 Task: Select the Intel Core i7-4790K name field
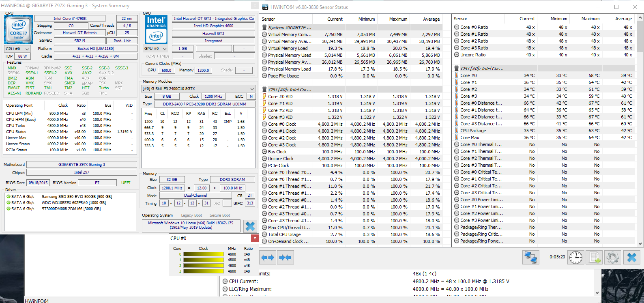(x=70, y=18)
